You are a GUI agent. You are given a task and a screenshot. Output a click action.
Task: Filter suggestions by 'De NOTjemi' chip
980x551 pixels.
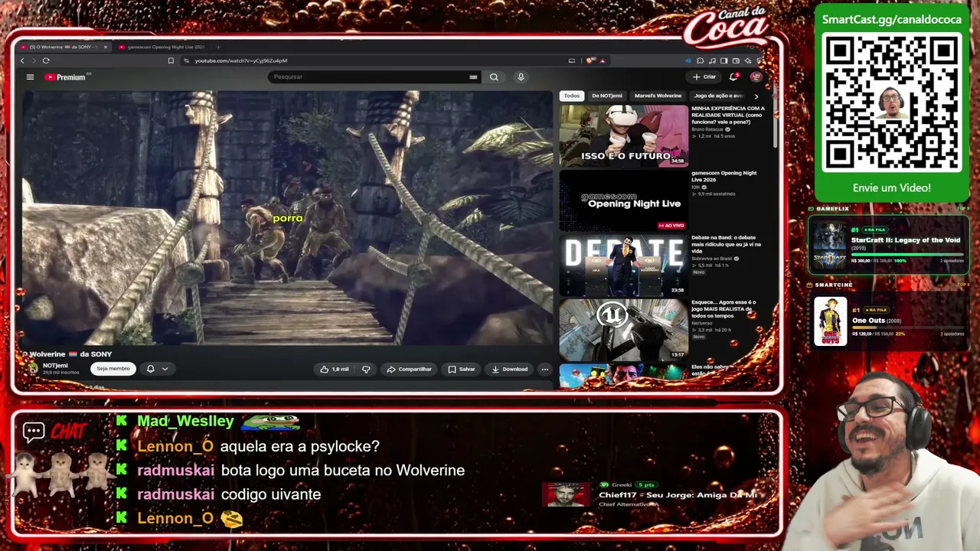tap(607, 96)
